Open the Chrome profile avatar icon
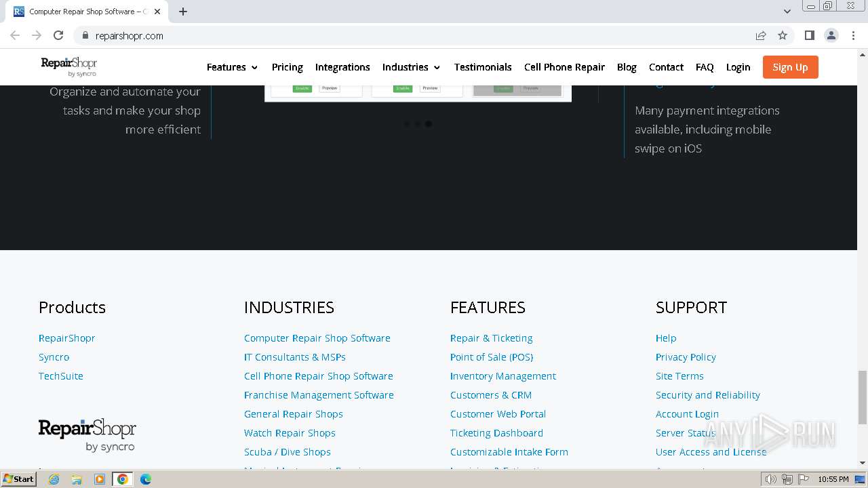 click(831, 35)
